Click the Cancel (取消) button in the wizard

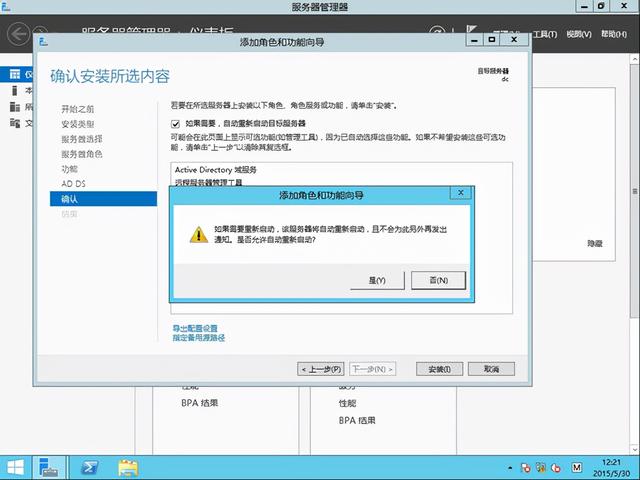491,369
